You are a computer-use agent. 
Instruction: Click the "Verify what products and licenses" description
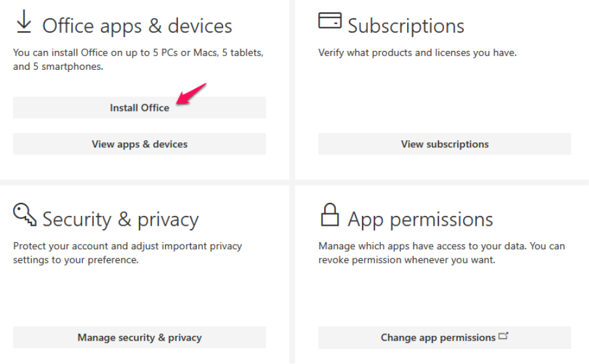pyautogui.click(x=417, y=52)
